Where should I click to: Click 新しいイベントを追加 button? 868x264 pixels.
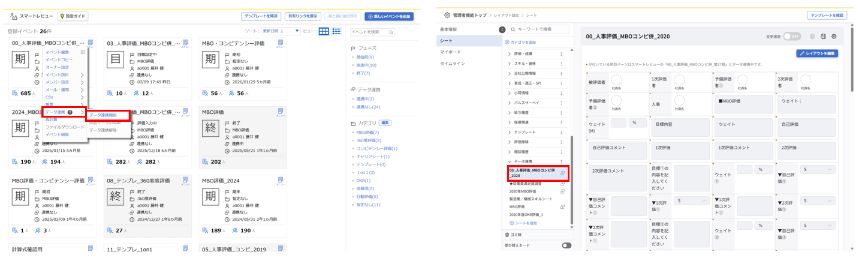point(389,16)
